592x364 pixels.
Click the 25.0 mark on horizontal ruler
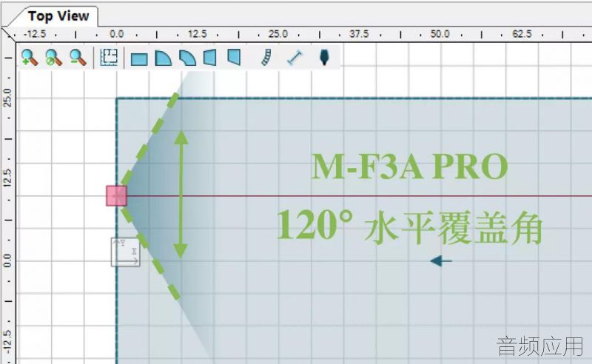pyautogui.click(x=278, y=34)
